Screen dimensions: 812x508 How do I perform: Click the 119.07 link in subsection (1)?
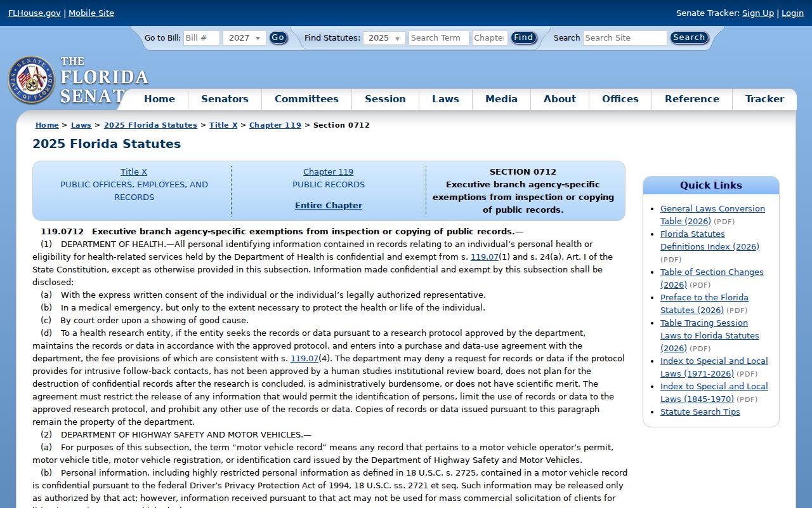point(485,257)
